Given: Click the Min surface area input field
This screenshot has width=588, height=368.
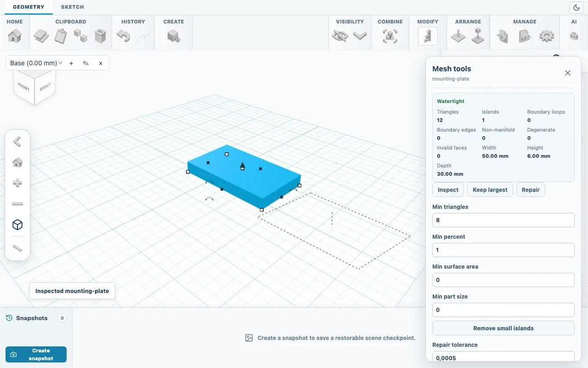Looking at the screenshot, I should [503, 280].
